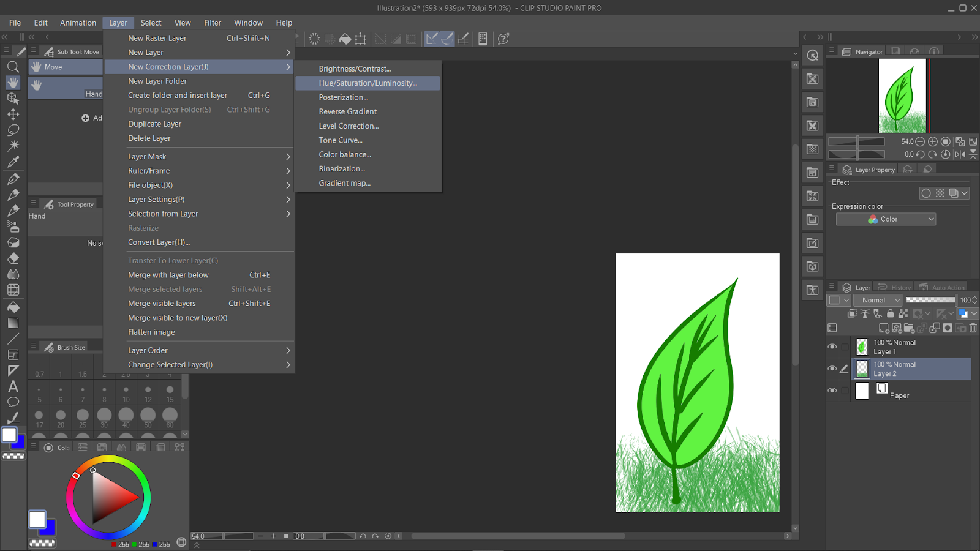Hide Layer 1 using its eye icon
980x551 pixels.
click(x=832, y=347)
